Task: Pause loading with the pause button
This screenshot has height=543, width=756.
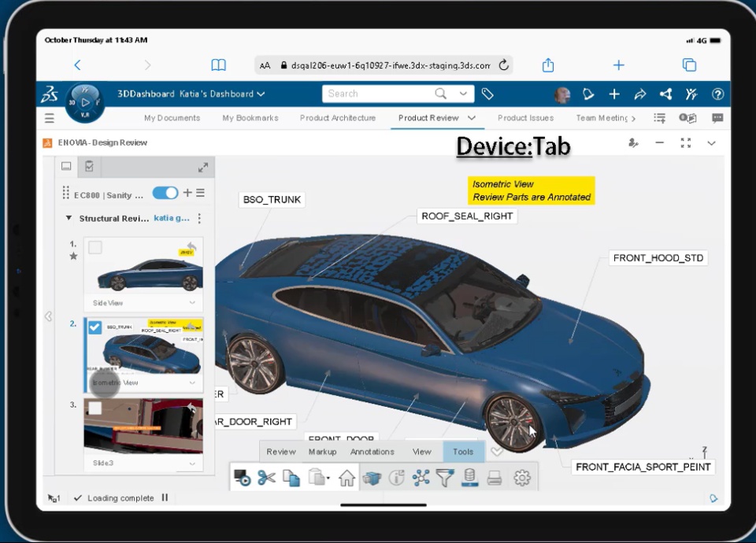Action: tap(165, 497)
